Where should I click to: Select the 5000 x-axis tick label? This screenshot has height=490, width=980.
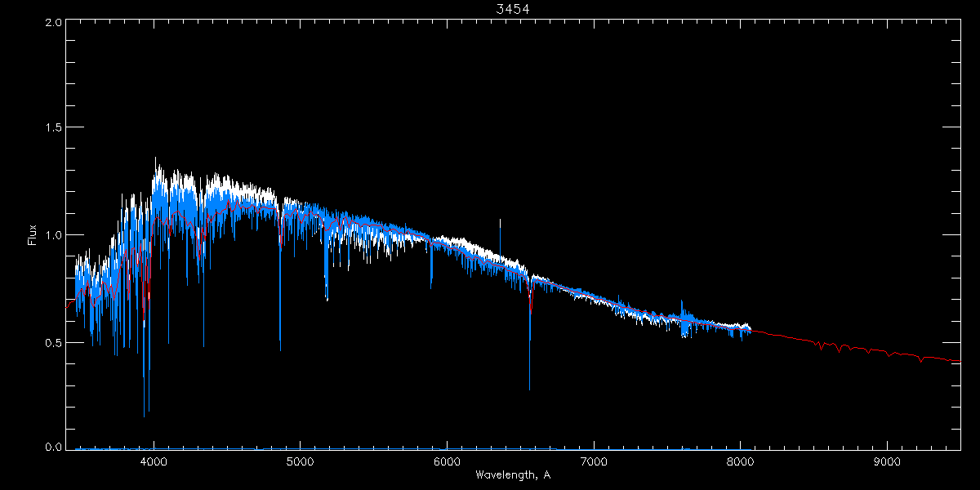[x=300, y=461]
